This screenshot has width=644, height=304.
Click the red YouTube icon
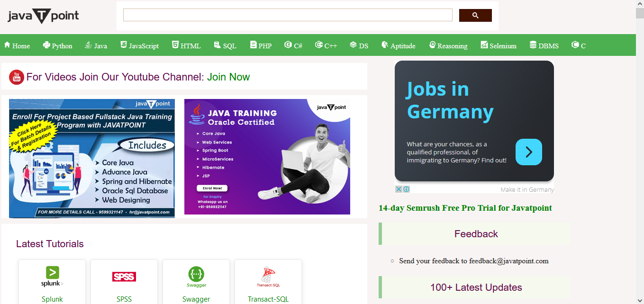(17, 77)
